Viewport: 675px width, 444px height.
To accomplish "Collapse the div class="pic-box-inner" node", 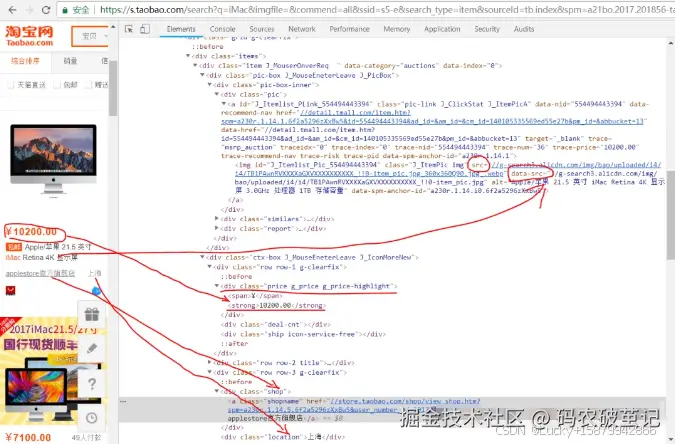I will [210, 85].
